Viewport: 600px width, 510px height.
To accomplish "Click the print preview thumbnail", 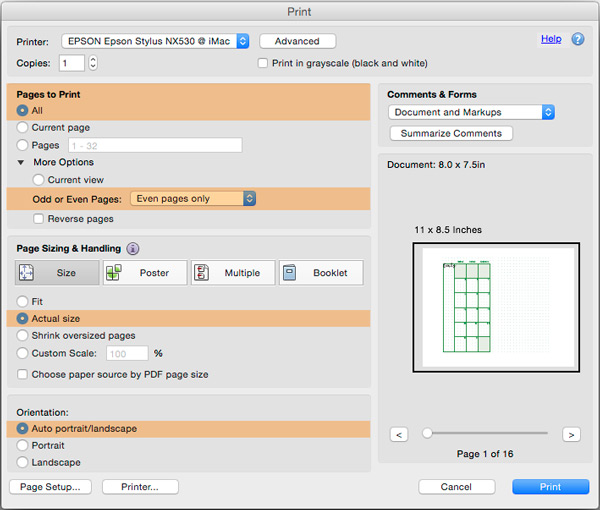I will (496, 307).
